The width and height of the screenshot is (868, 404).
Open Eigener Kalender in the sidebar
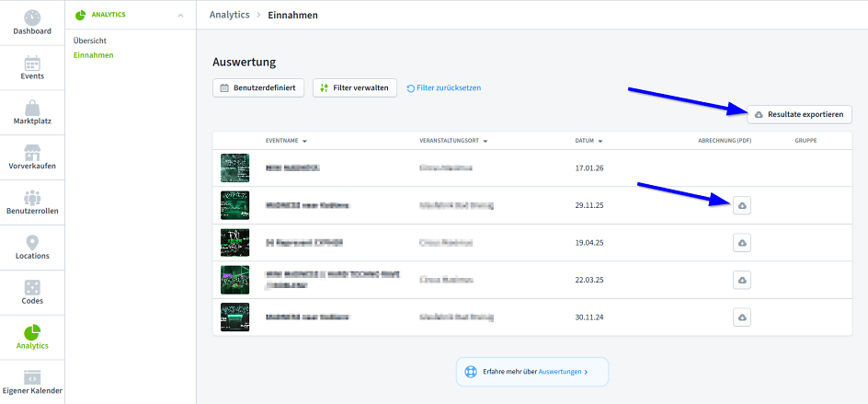tap(32, 382)
